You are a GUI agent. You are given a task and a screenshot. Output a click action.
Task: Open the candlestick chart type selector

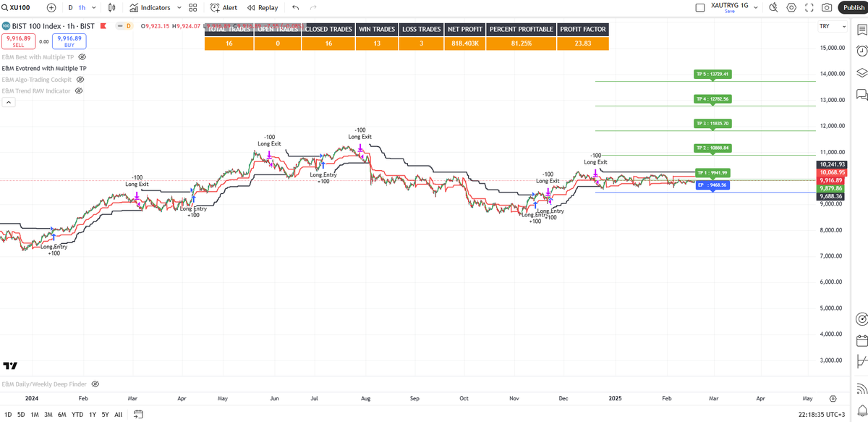tap(111, 7)
